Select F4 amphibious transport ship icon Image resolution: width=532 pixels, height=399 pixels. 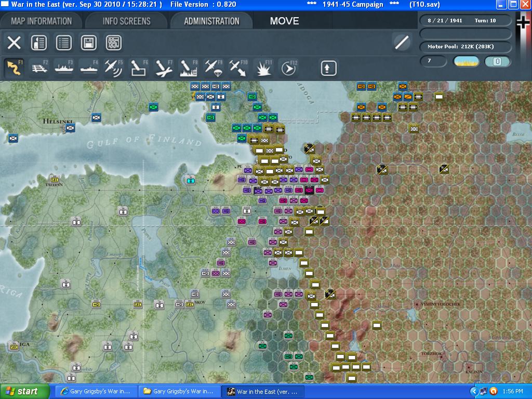pyautogui.click(x=89, y=68)
